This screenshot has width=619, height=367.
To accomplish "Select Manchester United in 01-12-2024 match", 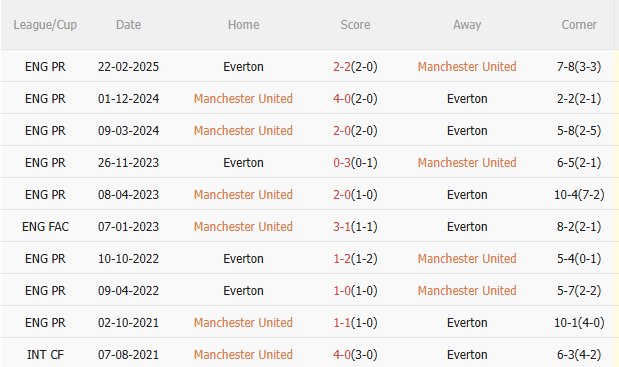I will pos(243,99).
